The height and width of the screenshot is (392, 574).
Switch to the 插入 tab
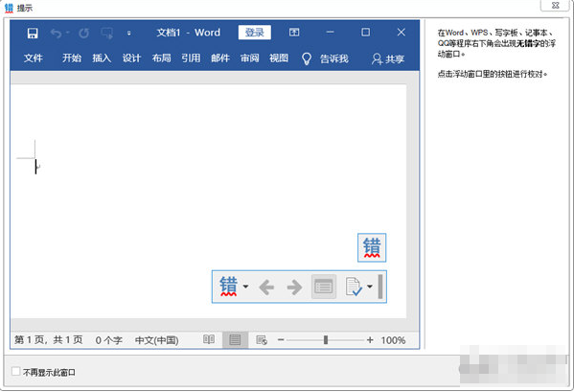(102, 58)
